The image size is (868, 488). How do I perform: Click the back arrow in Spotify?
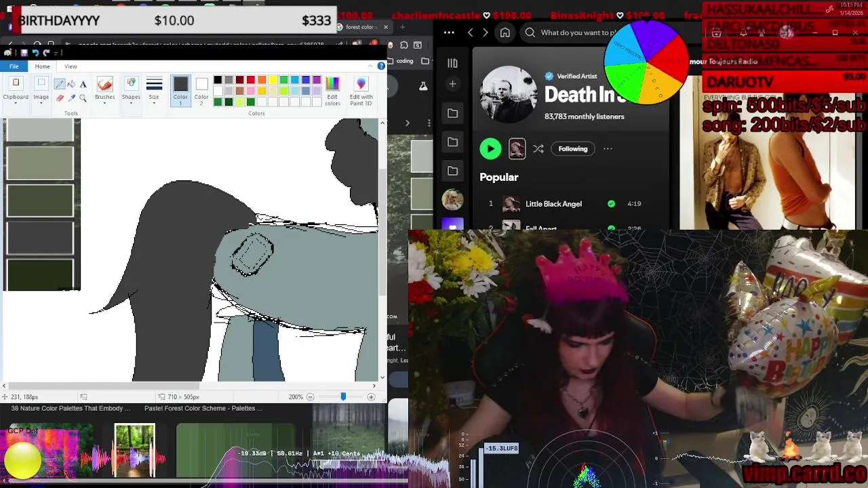point(470,33)
